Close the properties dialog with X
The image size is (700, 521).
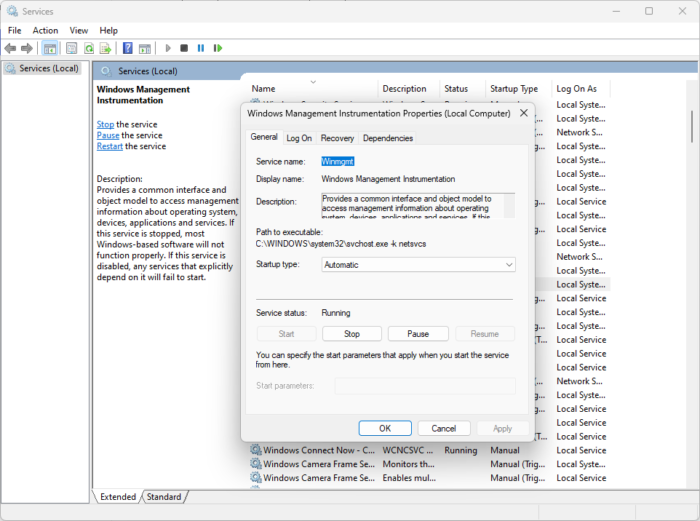524,113
